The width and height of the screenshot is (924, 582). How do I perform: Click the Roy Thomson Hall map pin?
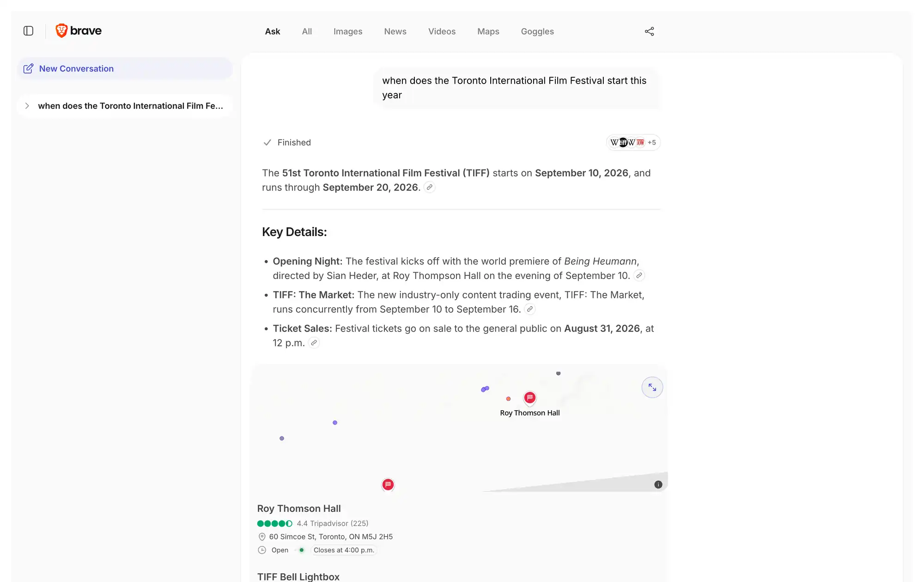(530, 398)
